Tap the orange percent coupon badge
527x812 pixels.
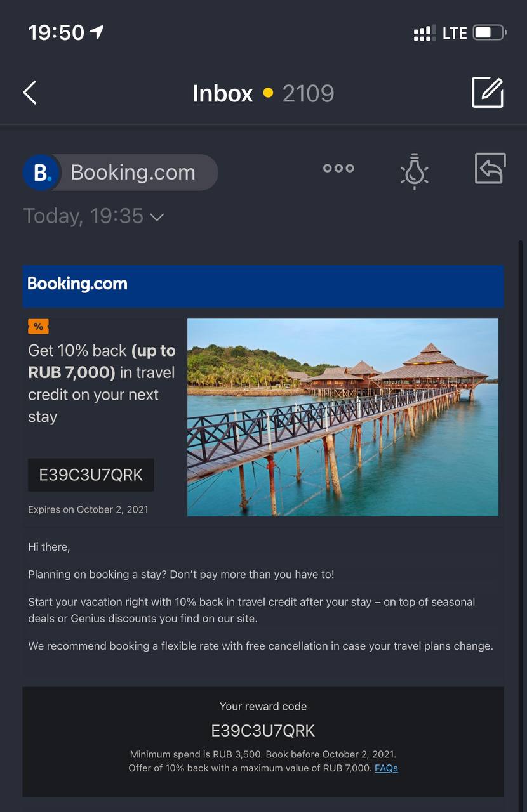(38, 327)
